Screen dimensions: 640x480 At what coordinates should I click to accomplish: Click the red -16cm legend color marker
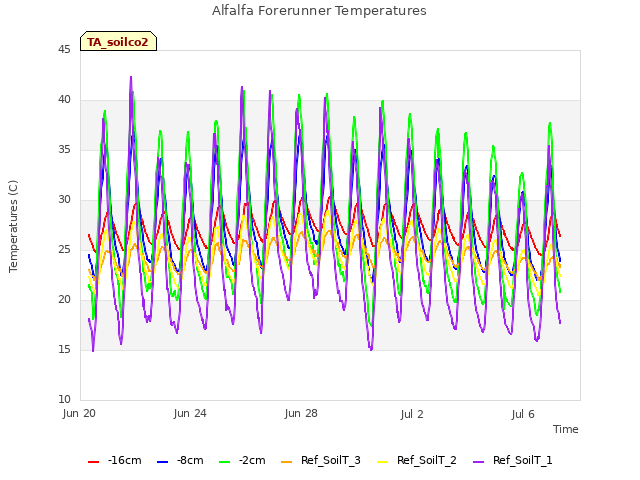click(x=93, y=462)
